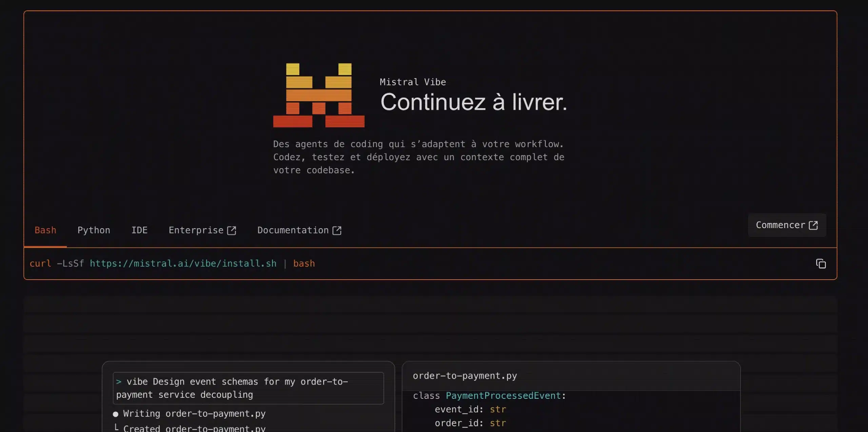This screenshot has width=868, height=432.
Task: Click the writing status indicator next to order-to-payment.py
Action: point(116,413)
